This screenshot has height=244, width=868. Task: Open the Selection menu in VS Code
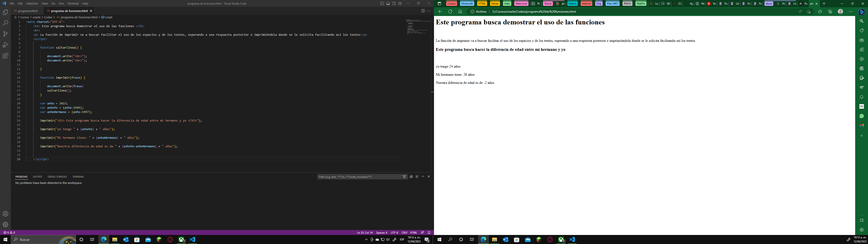point(32,3)
